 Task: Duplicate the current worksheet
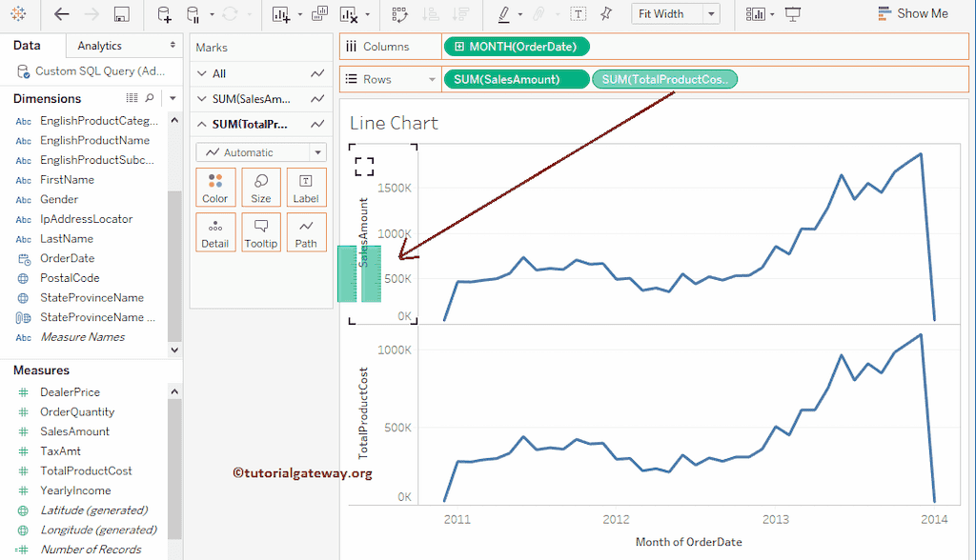tap(319, 14)
